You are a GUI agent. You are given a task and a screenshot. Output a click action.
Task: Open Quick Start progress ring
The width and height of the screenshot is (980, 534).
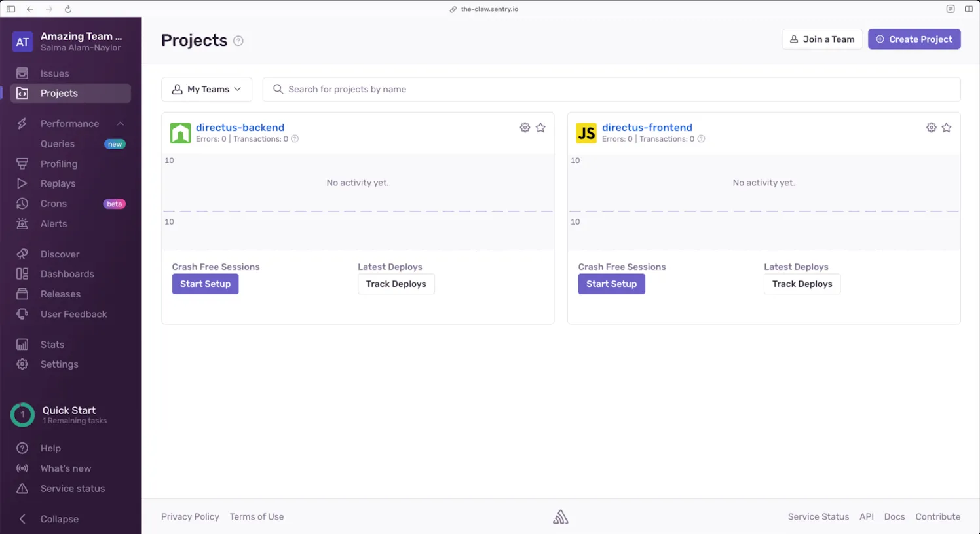pyautogui.click(x=23, y=415)
